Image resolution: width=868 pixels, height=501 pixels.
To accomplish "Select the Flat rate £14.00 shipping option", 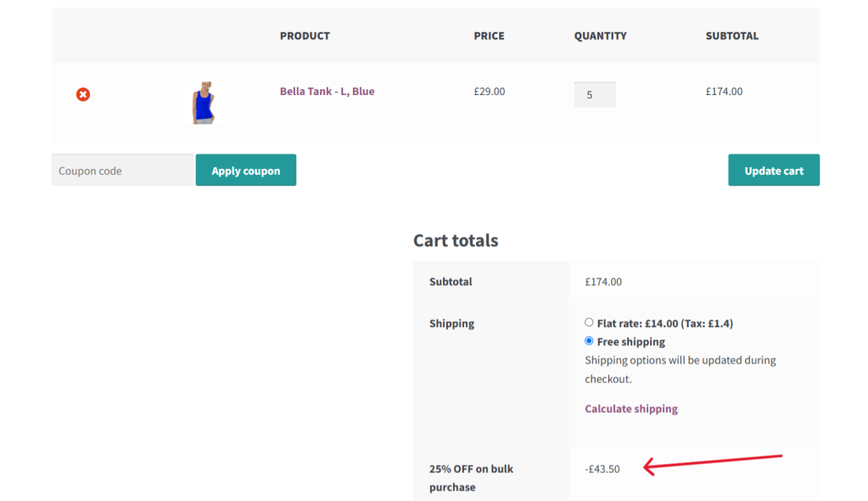I will click(589, 322).
